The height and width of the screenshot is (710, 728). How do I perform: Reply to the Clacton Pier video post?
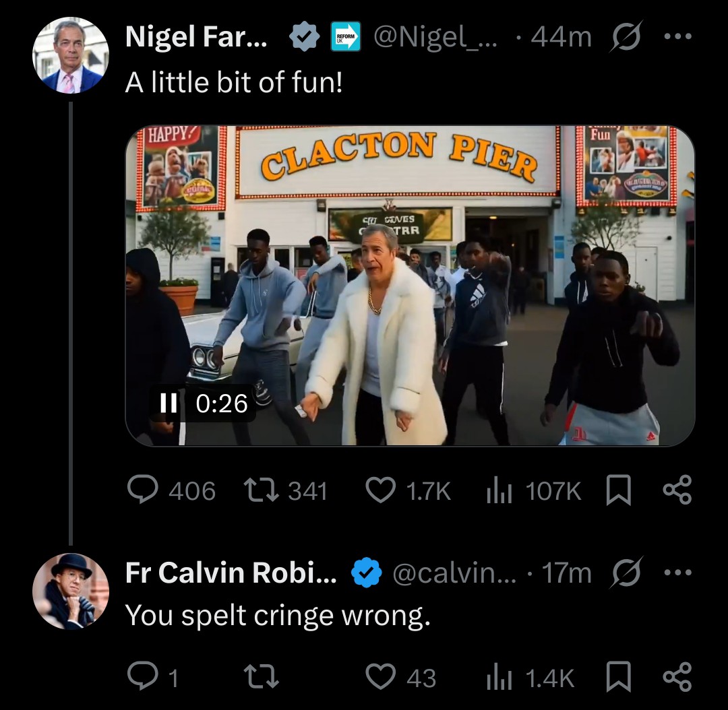pyautogui.click(x=142, y=491)
